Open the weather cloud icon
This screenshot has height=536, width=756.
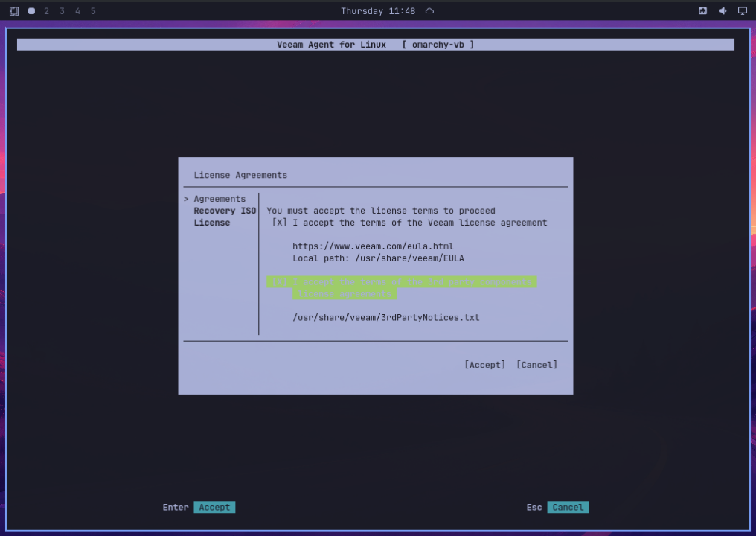429,11
